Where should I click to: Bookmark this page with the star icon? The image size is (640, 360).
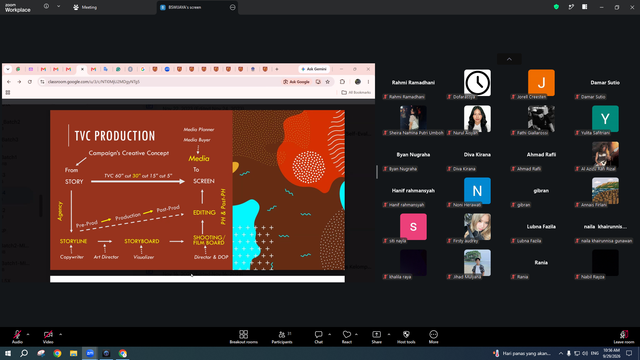[x=327, y=82]
